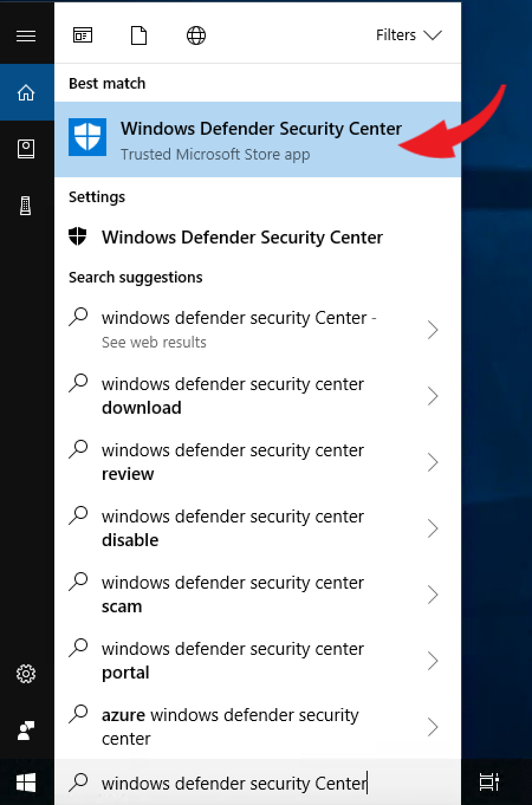Screen dimensions: 532x805
Task: Filter results by web globe icon
Action: 196,35
